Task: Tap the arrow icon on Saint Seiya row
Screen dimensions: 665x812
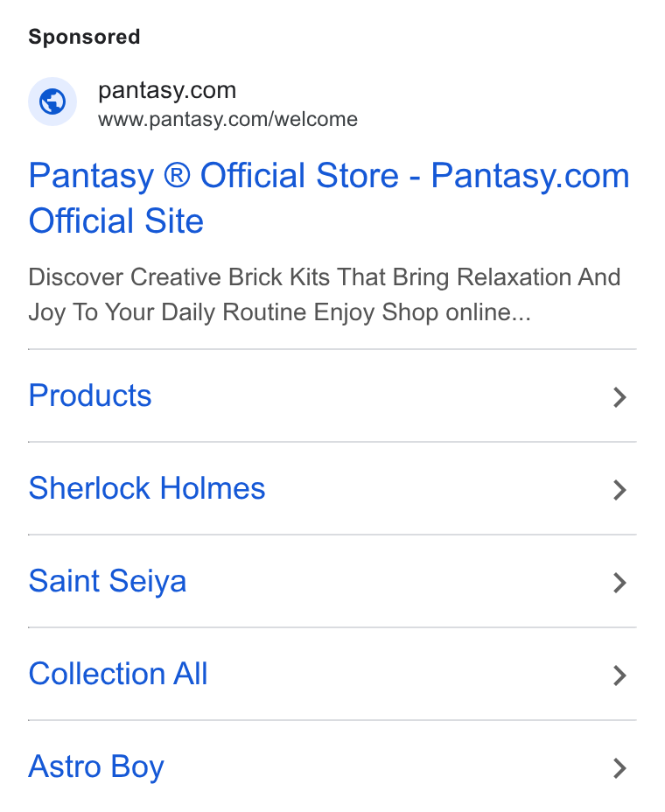Action: click(x=619, y=583)
